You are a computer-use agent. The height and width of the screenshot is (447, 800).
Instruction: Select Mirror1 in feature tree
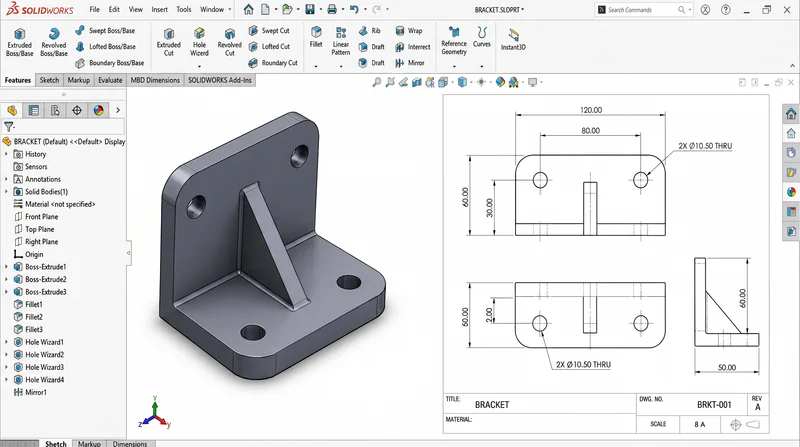(30, 392)
